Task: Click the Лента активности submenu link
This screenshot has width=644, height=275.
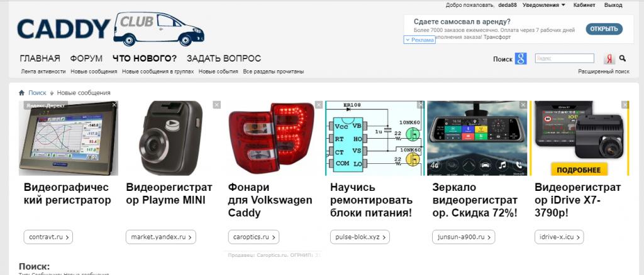Action: (x=43, y=72)
